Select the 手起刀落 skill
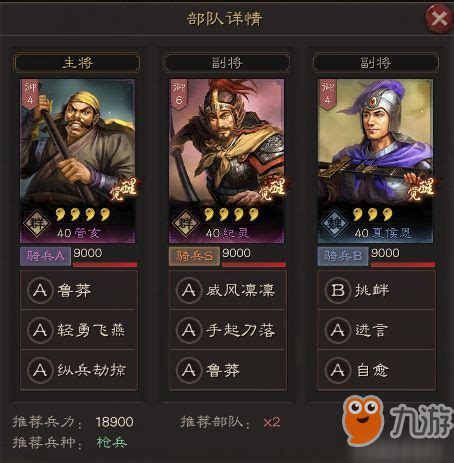Image resolution: width=454 pixels, height=463 pixels. tap(228, 330)
